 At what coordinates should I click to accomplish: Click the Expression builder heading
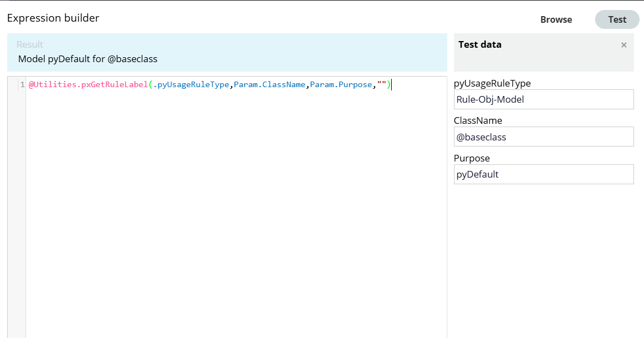coord(53,18)
